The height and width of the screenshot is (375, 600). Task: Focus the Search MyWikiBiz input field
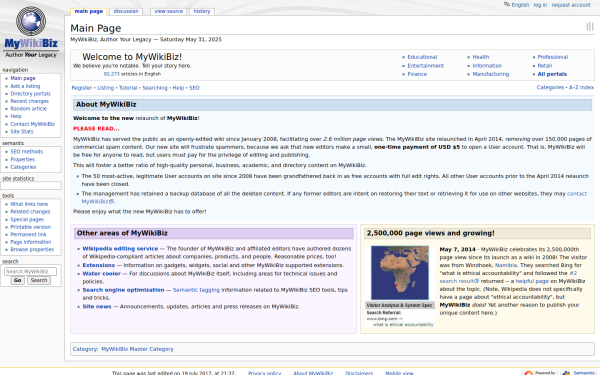coord(30,271)
